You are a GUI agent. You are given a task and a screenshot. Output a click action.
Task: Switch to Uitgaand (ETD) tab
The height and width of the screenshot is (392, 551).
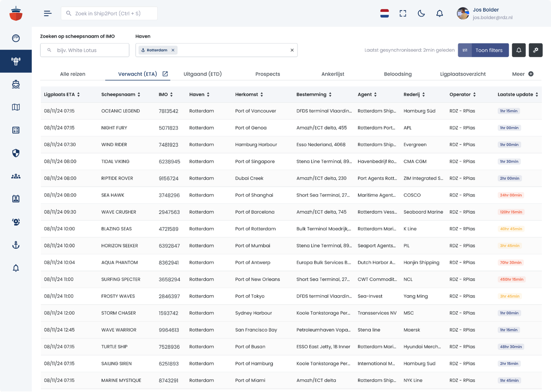(x=202, y=74)
